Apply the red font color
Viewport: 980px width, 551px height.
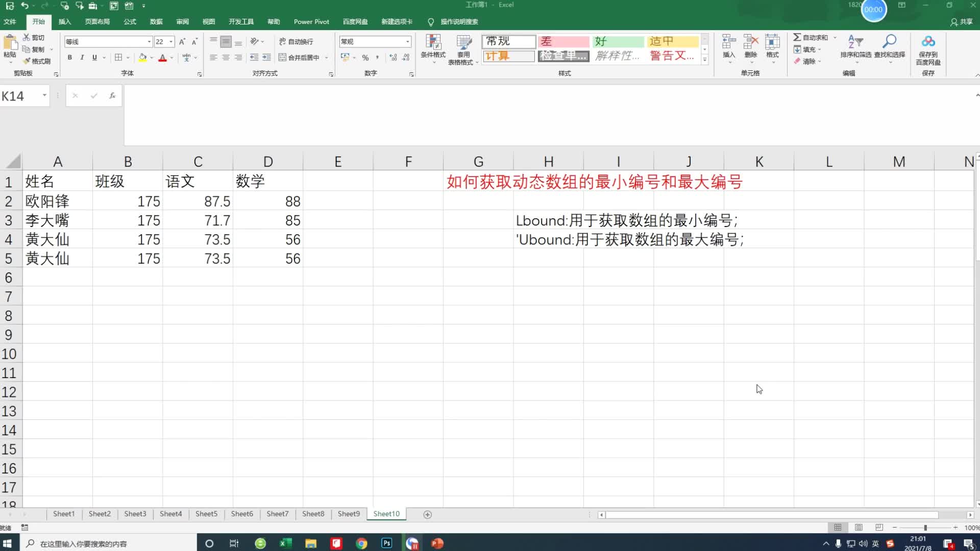162,58
